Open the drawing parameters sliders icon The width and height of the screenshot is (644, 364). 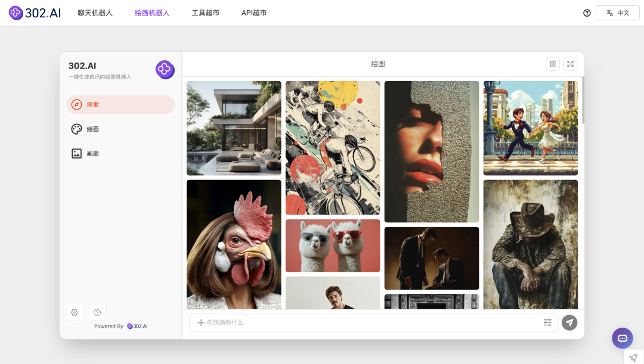point(547,322)
